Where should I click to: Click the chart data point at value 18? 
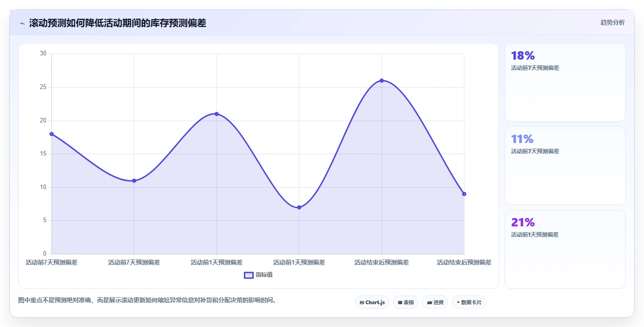coord(51,134)
